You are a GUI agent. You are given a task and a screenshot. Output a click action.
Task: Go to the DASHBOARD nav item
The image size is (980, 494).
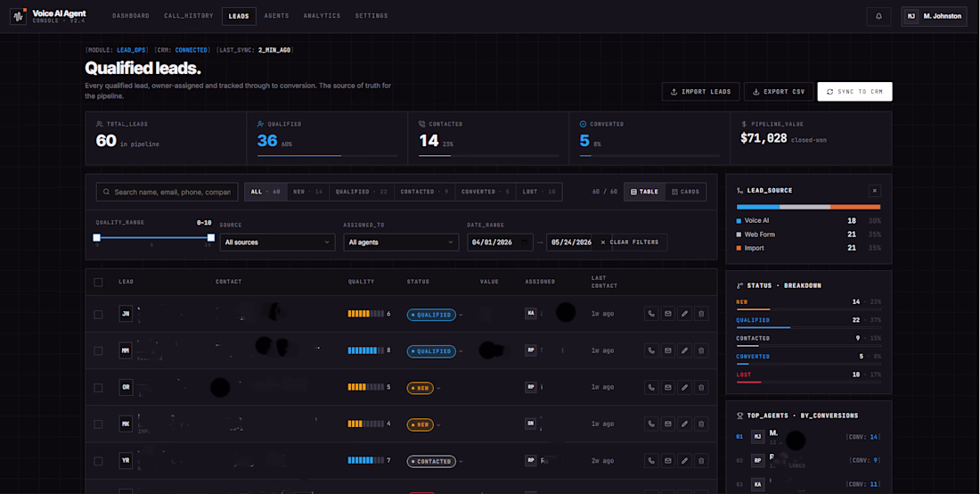click(131, 16)
